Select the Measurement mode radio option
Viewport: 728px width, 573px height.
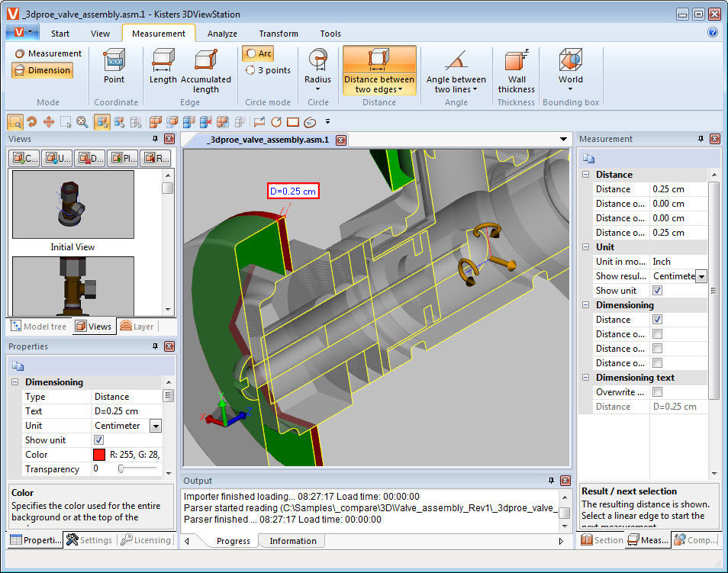[x=48, y=53]
